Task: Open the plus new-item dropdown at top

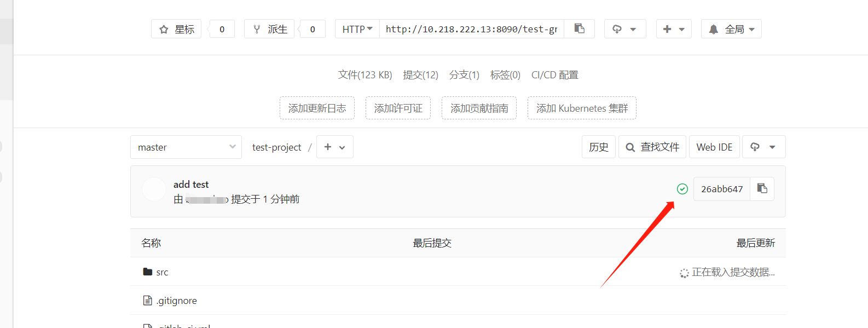Action: [674, 29]
